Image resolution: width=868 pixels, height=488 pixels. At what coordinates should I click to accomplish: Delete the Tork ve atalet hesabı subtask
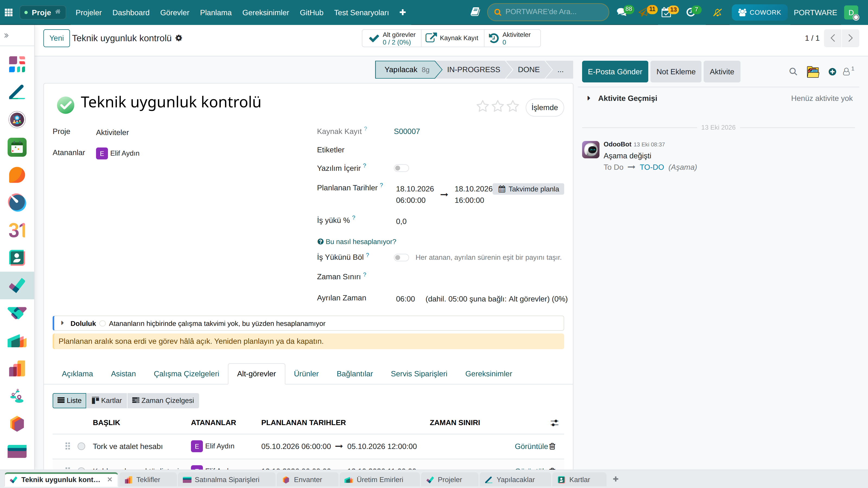tap(552, 446)
